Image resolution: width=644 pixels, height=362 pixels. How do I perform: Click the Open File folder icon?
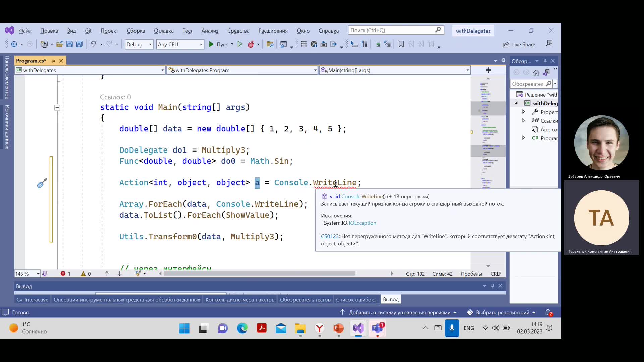pyautogui.click(x=59, y=44)
